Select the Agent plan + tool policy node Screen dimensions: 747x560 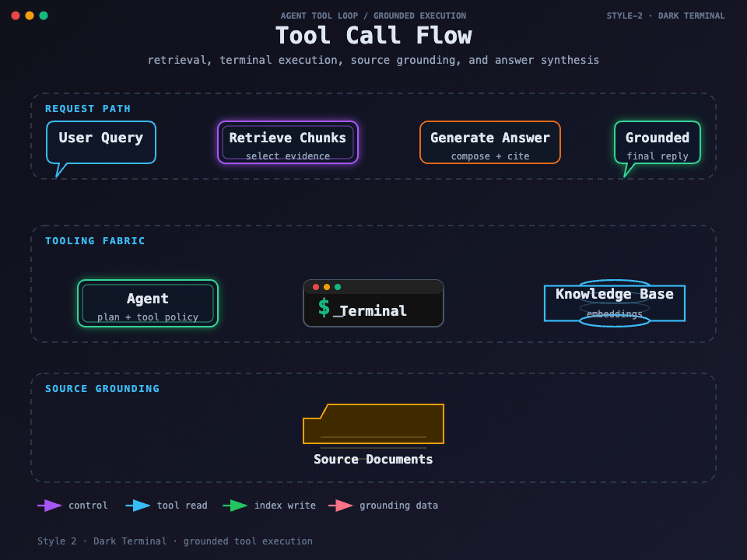point(148,303)
